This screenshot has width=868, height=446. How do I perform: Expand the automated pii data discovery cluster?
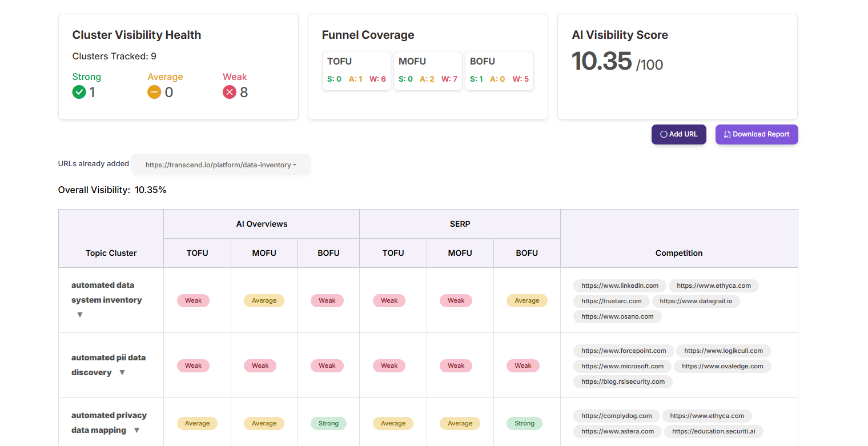[122, 372]
